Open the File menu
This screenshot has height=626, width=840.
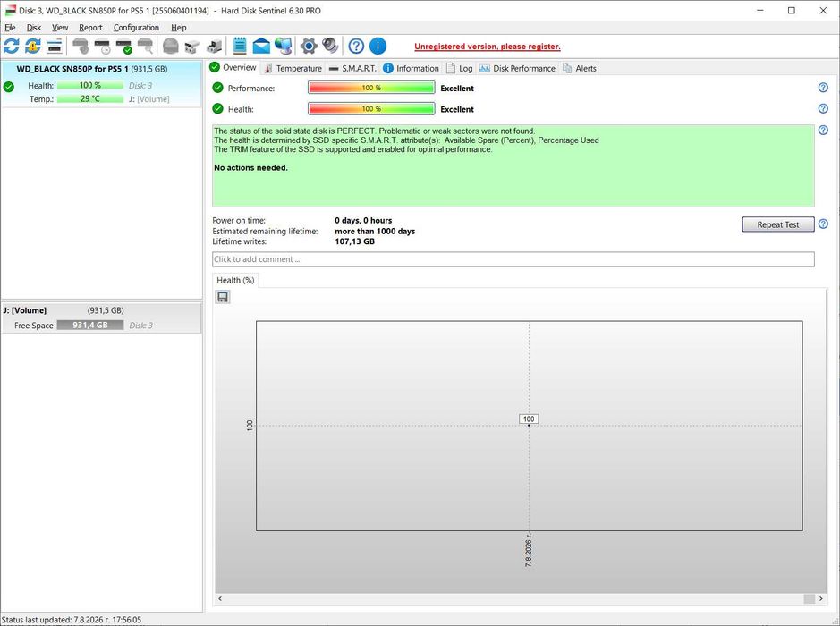point(10,28)
